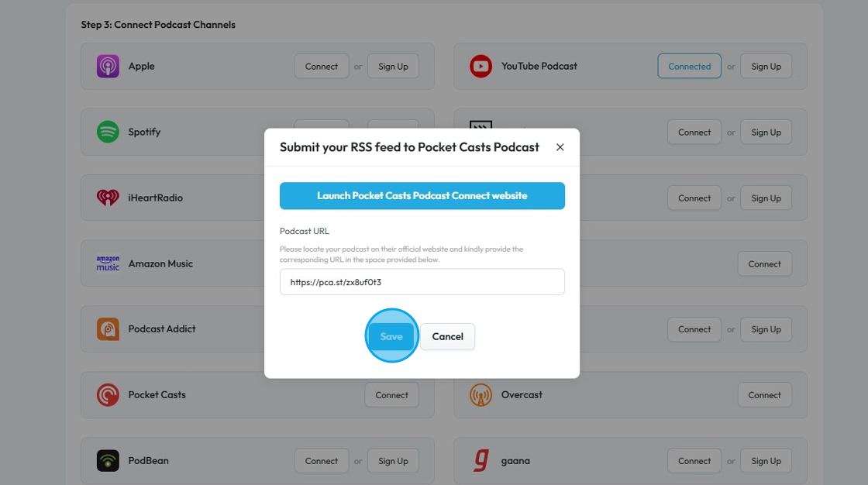Click the iHeartRadio heart icon
The width and height of the screenshot is (868, 485).
(x=108, y=198)
